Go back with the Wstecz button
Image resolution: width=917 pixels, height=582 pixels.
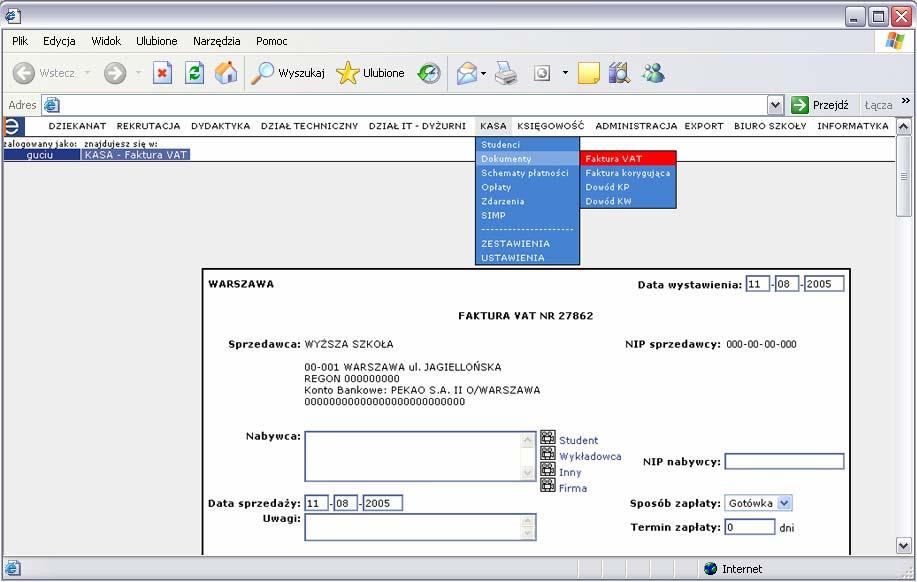[x=44, y=73]
